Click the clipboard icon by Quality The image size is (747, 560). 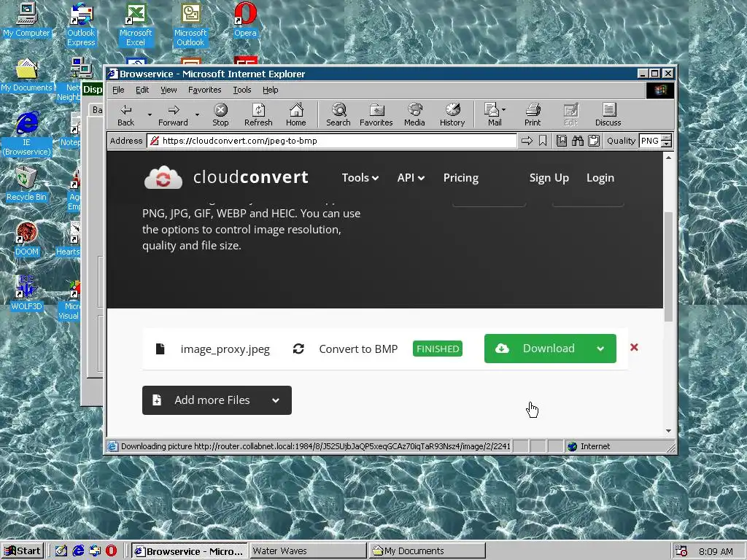point(594,141)
